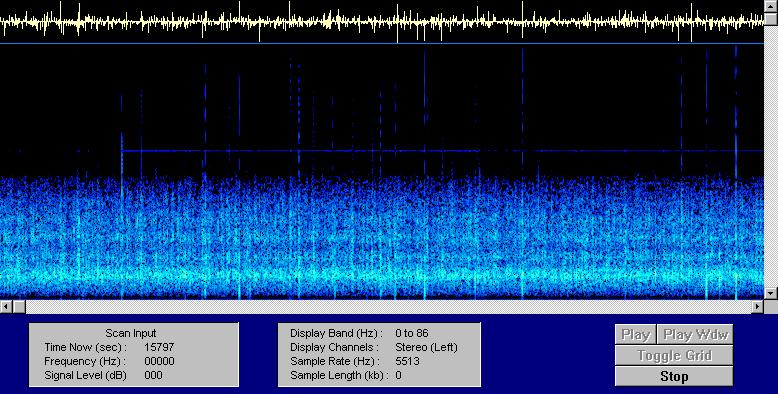The height and width of the screenshot is (394, 778).
Task: Click the vertical scrollbar thumb at top
Action: coord(771,19)
